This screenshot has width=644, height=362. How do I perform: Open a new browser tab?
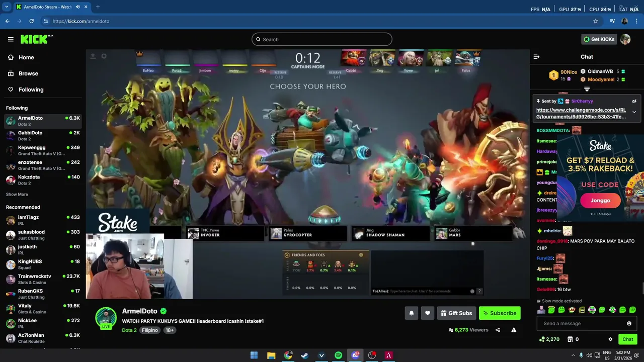click(x=98, y=7)
